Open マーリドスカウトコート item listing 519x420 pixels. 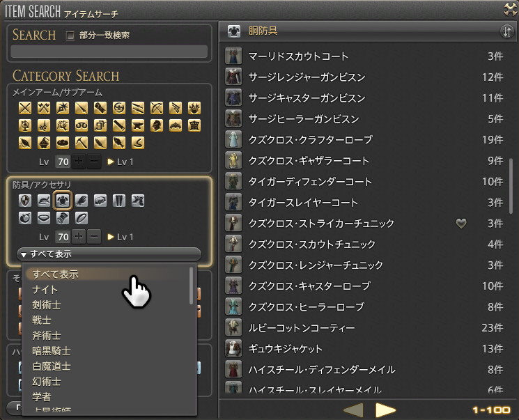click(366, 56)
